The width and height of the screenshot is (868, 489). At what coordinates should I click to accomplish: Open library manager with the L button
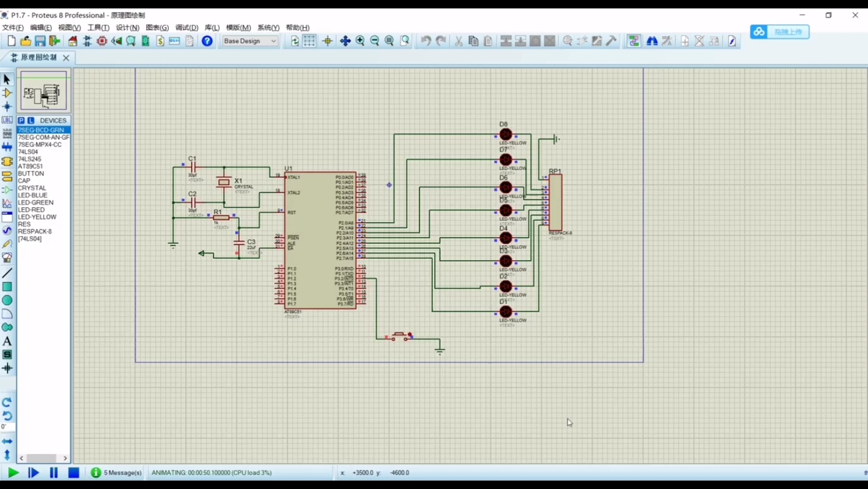[x=31, y=120]
